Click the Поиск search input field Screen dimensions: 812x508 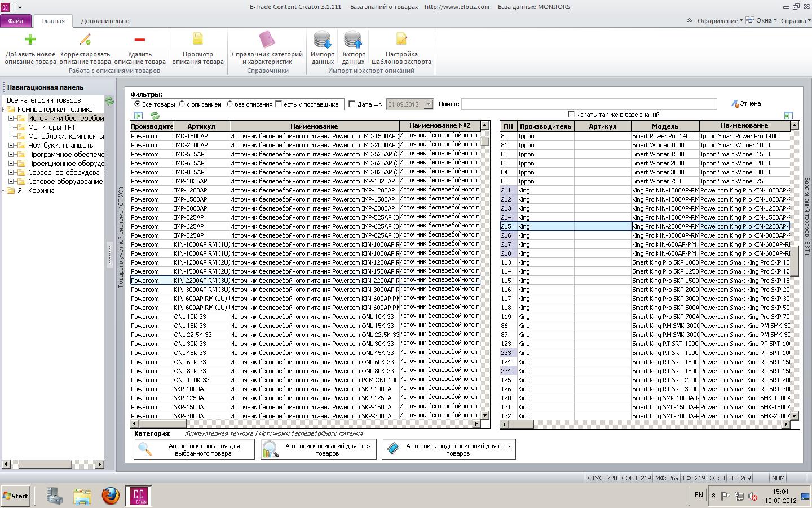[x=589, y=104]
